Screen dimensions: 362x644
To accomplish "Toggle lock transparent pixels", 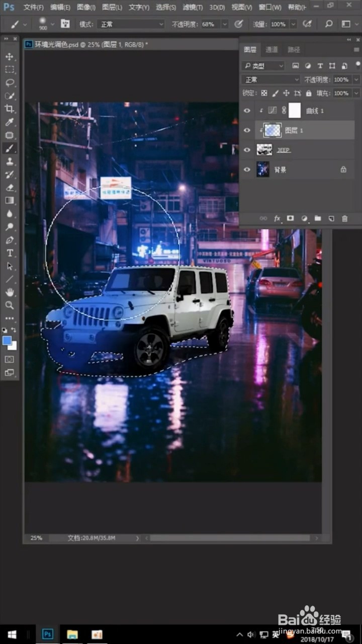I will (x=264, y=93).
